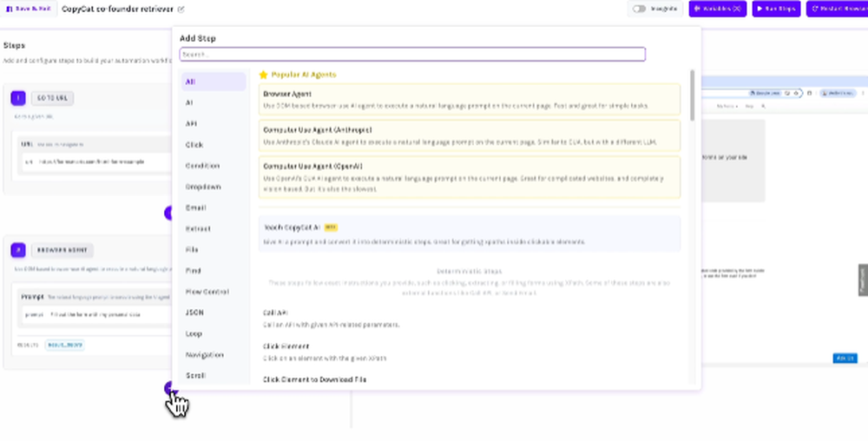Click the Restart Browser button
Viewport: 868px width, 441px height.
coord(837,9)
